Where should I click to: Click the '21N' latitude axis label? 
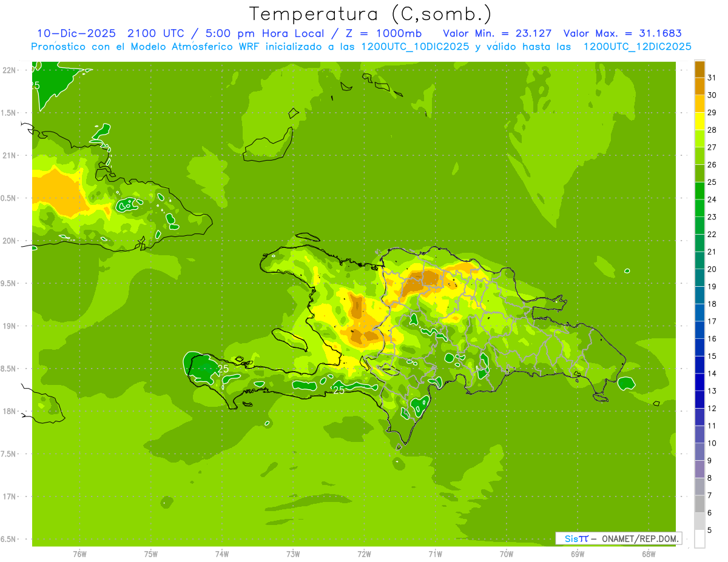(10, 155)
